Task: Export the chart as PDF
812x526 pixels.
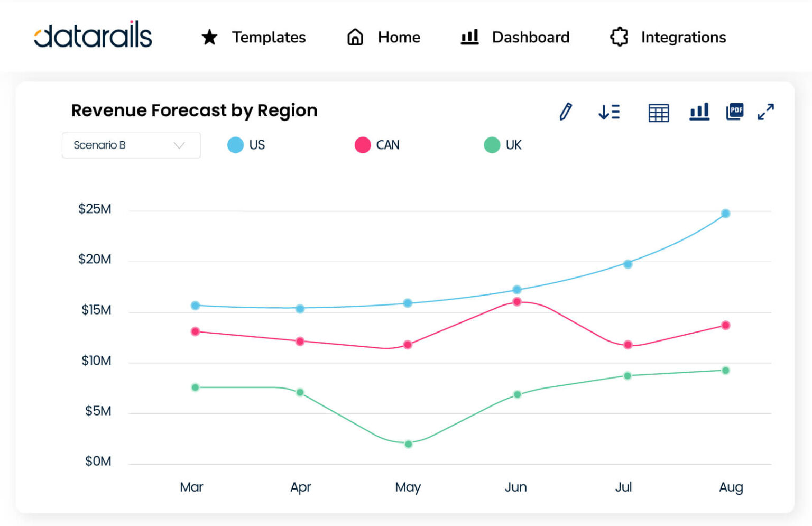Action: (x=735, y=112)
